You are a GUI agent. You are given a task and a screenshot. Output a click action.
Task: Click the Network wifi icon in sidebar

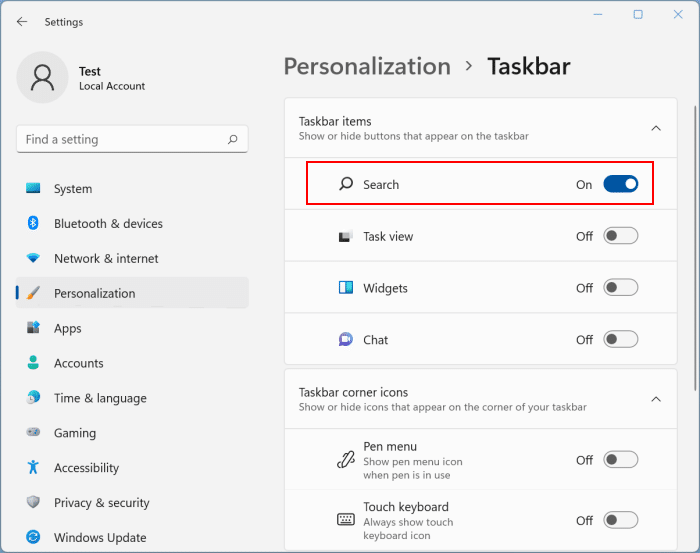tap(33, 258)
